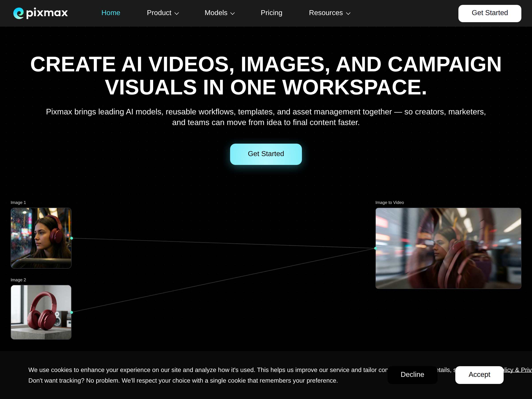
Task: Click the 'Image 2' label
Action: click(18, 280)
